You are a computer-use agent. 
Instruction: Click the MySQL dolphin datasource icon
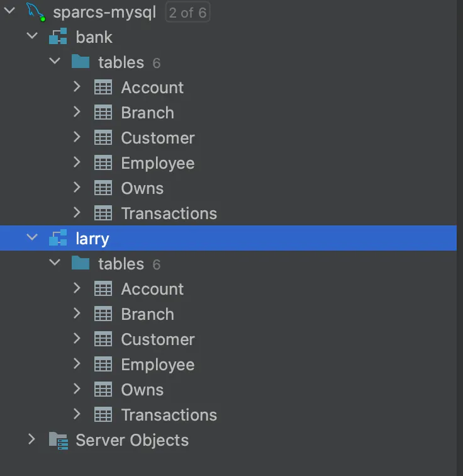pos(36,11)
